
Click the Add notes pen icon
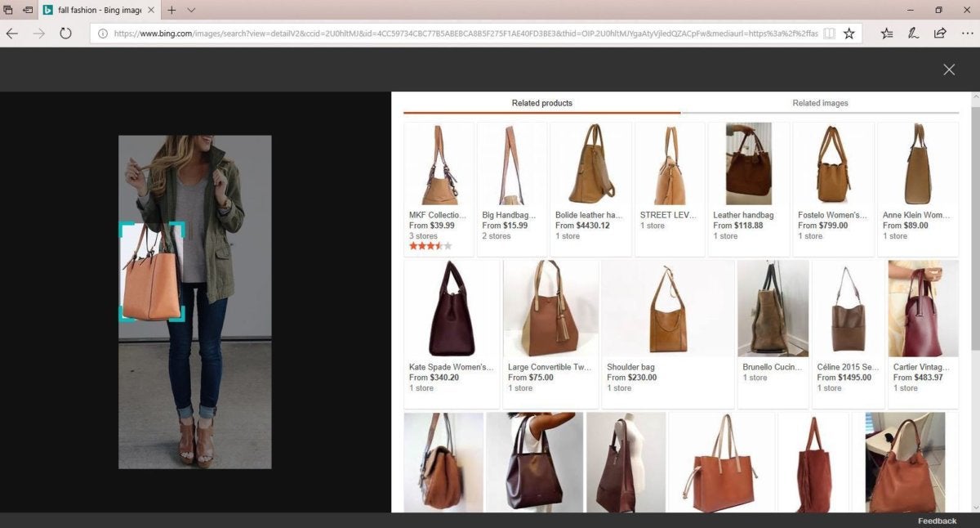click(914, 34)
